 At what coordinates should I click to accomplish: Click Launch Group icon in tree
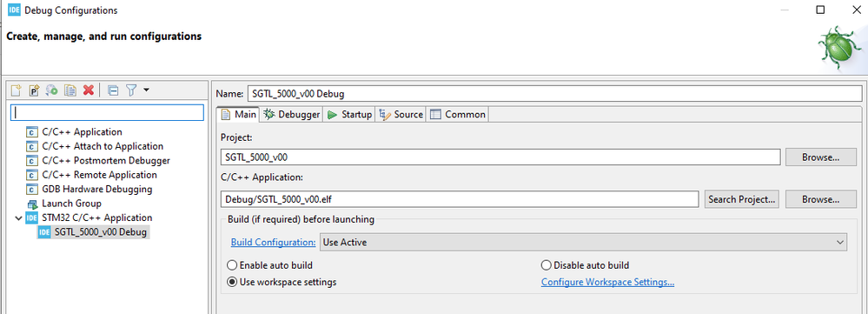(31, 204)
